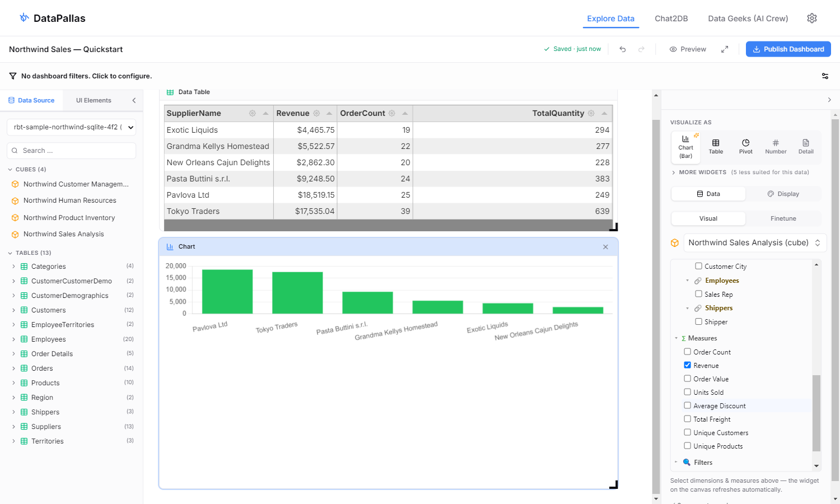Collapse the right configuration panel
This screenshot has height=504, width=840.
tap(829, 100)
